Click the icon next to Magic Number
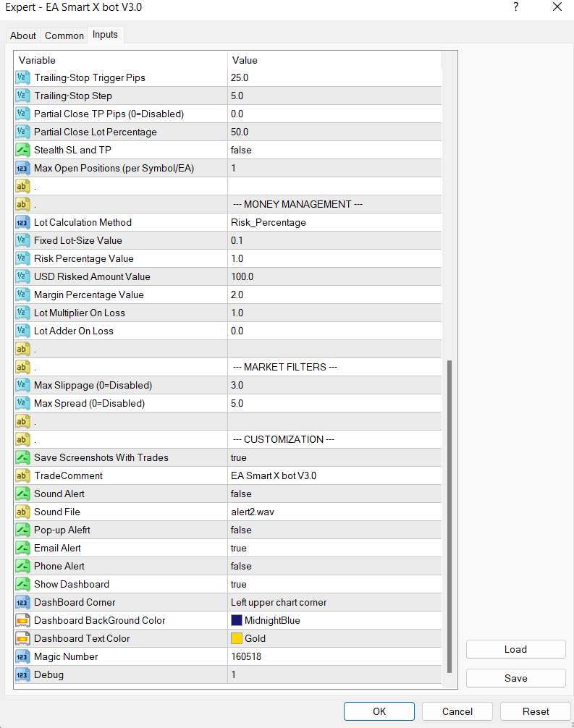The image size is (574, 728). click(22, 656)
